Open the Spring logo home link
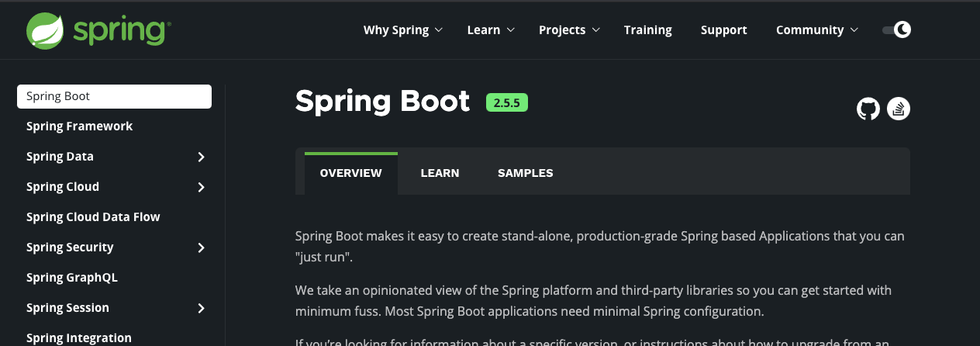The width and height of the screenshot is (980, 346). pyautogui.click(x=98, y=31)
